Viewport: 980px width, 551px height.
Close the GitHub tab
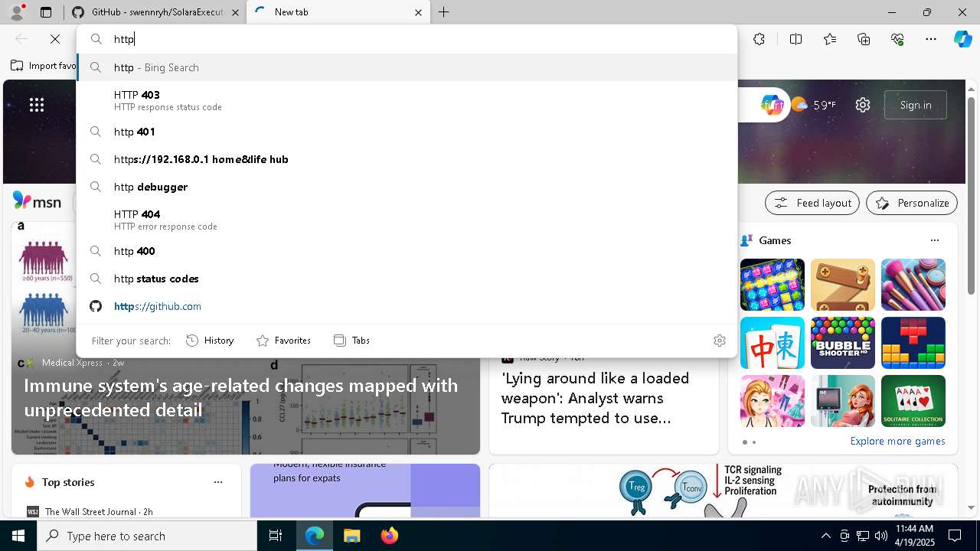coord(235,12)
